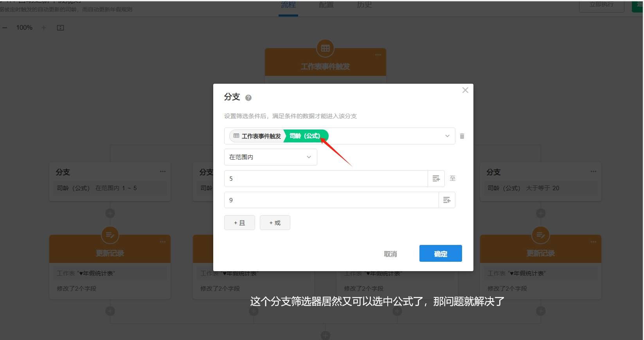The width and height of the screenshot is (644, 340).
Task: Open the 在范围内 condition operator dropdown
Action: (270, 157)
